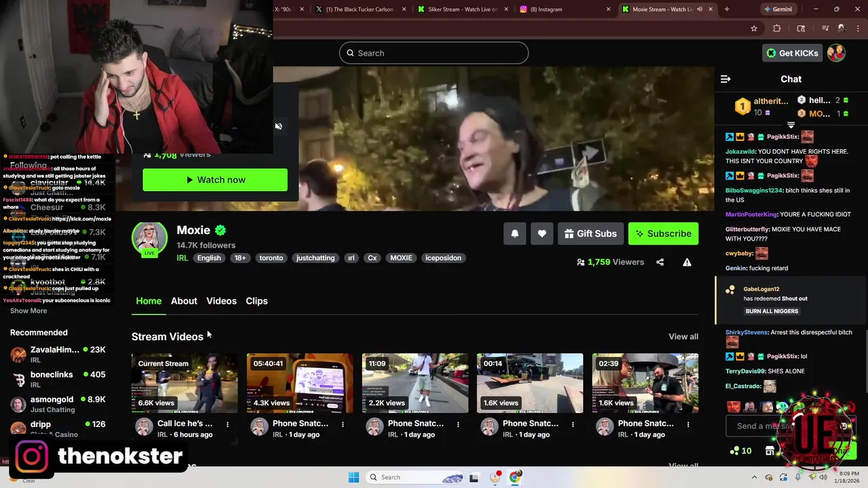Click the Watch now button
Image resolution: width=868 pixels, height=488 pixels.
tap(215, 180)
